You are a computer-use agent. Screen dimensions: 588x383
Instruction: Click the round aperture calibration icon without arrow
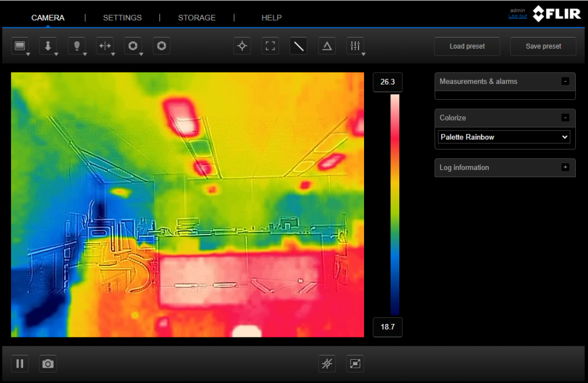point(161,46)
